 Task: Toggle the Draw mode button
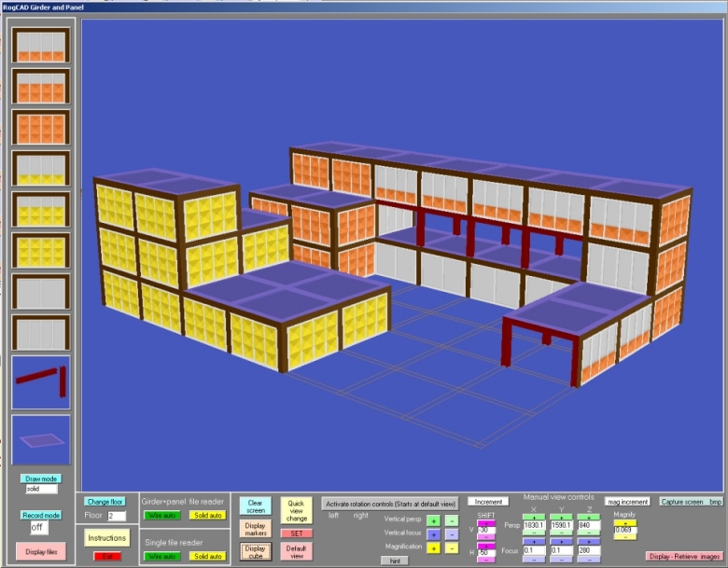(40, 478)
